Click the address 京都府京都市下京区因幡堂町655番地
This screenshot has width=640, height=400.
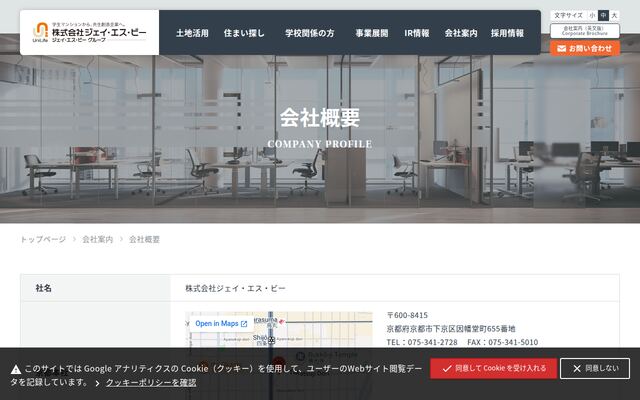coord(451,329)
